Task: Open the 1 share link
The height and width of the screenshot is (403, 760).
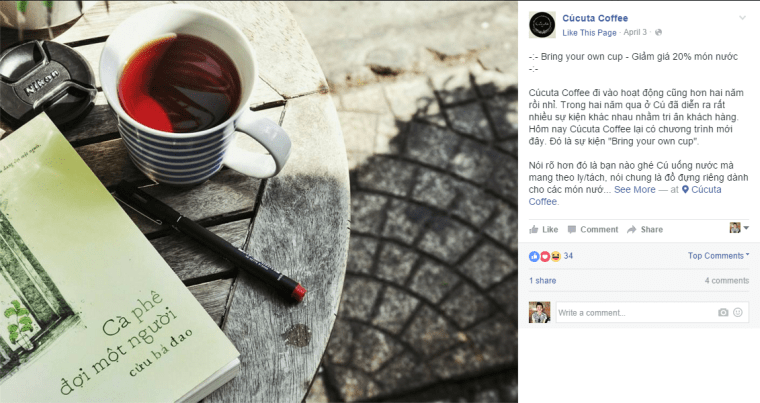Action: pos(542,280)
